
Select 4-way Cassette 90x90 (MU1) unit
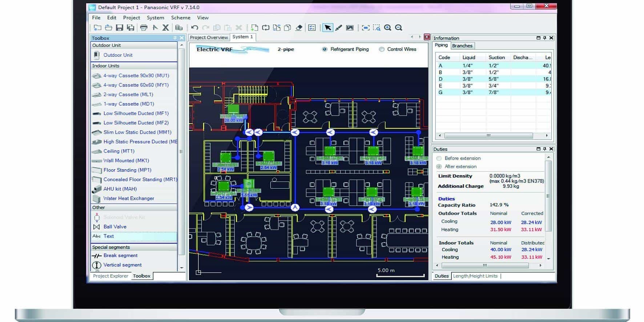[x=136, y=76]
